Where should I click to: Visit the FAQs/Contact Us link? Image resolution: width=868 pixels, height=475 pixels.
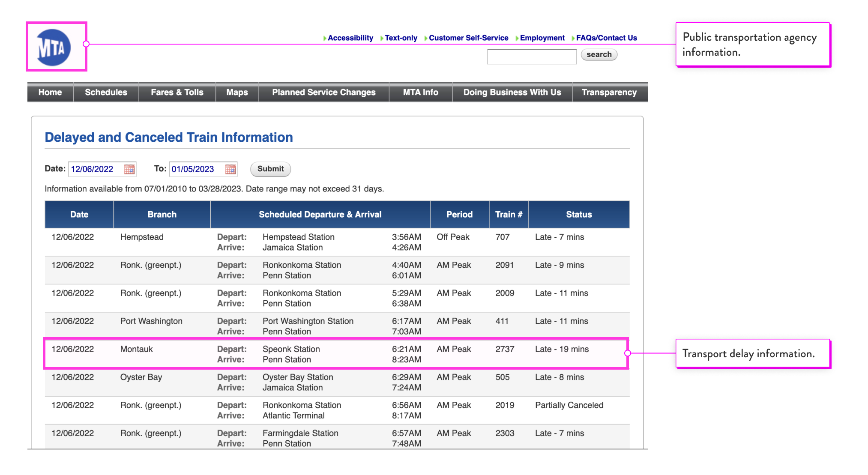point(606,38)
